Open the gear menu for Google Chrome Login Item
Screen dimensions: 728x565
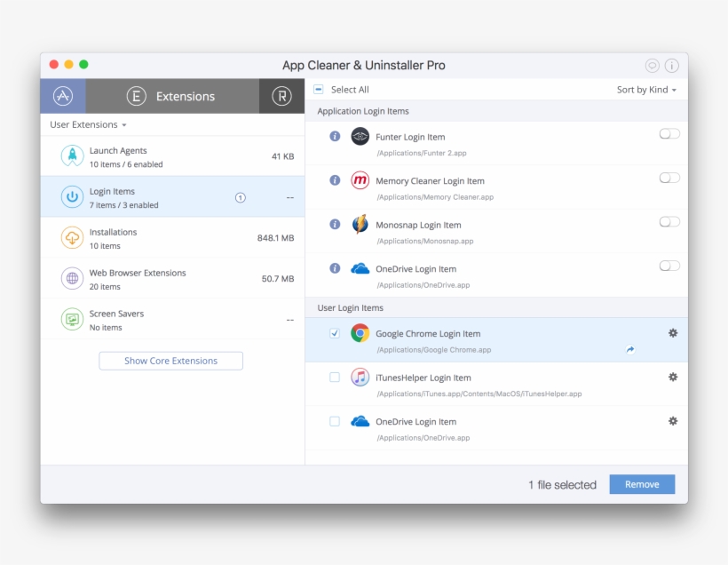click(x=673, y=332)
